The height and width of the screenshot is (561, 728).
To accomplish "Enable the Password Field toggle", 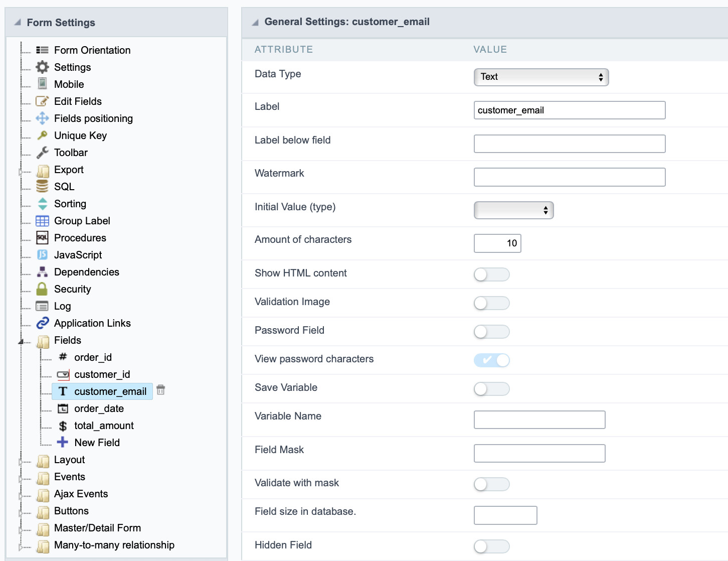I will [491, 332].
